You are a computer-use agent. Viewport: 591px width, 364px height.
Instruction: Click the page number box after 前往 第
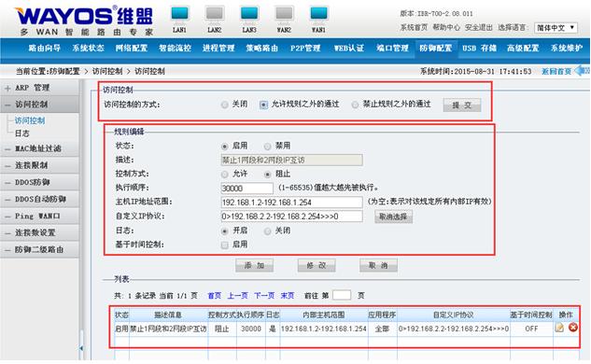[342, 296]
